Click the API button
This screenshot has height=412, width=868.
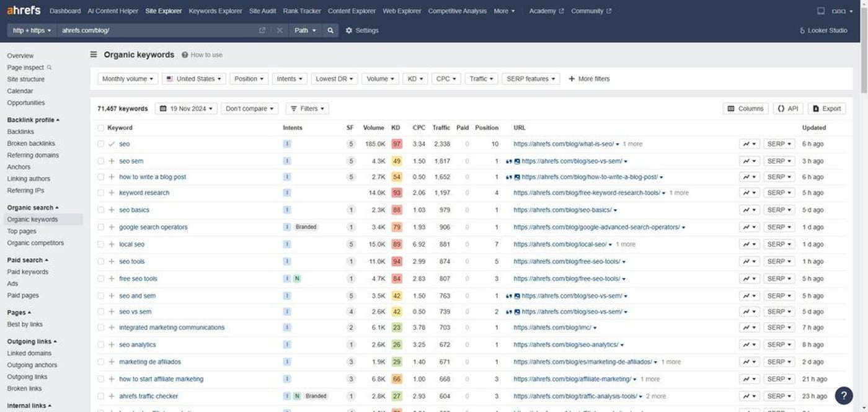coord(788,109)
